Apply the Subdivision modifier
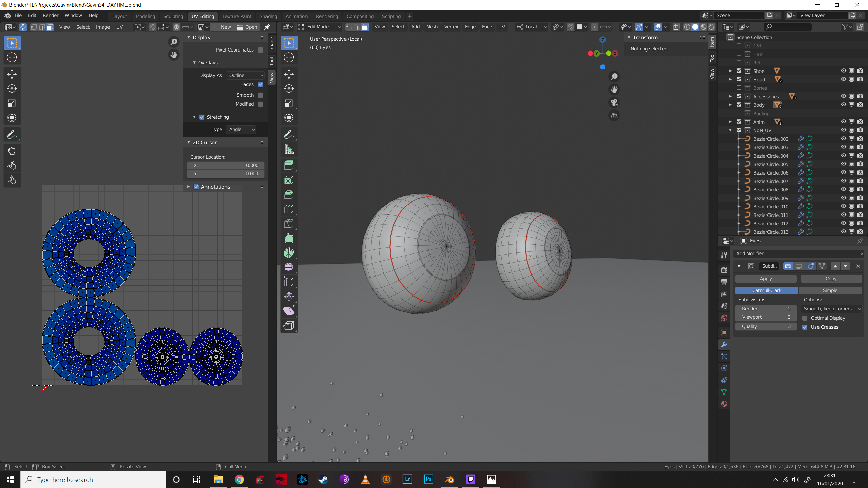 point(766,279)
